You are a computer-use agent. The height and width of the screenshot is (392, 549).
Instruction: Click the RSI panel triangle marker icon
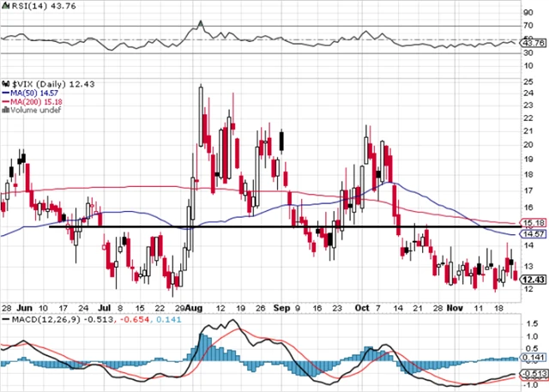4,4
